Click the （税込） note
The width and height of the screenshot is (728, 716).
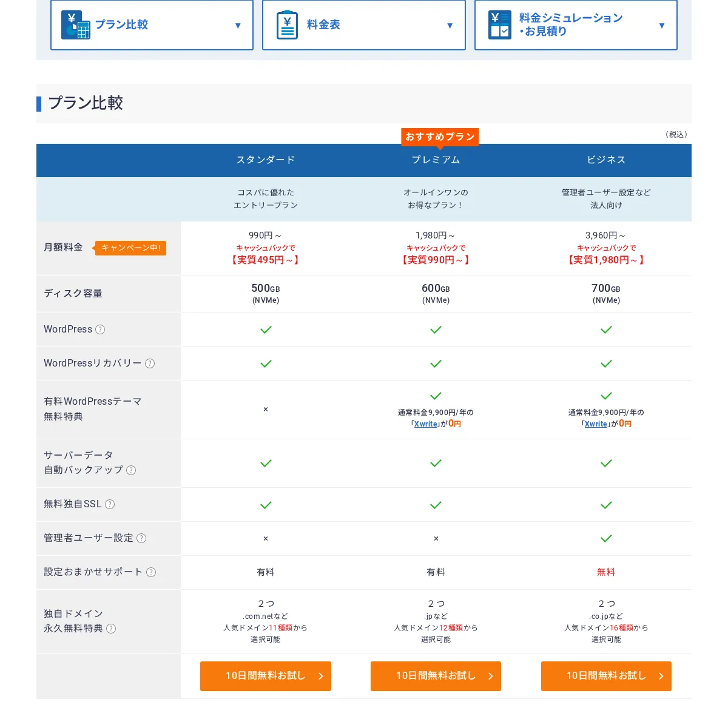676,135
